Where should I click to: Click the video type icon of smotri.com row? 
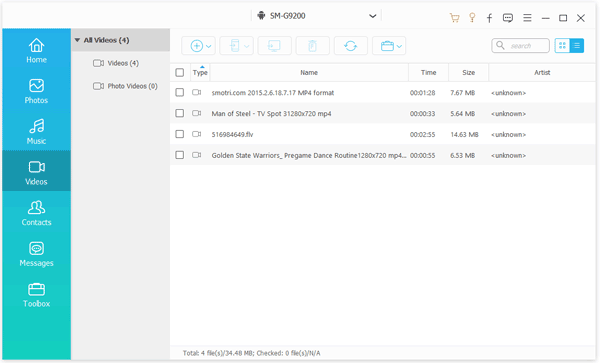click(197, 92)
